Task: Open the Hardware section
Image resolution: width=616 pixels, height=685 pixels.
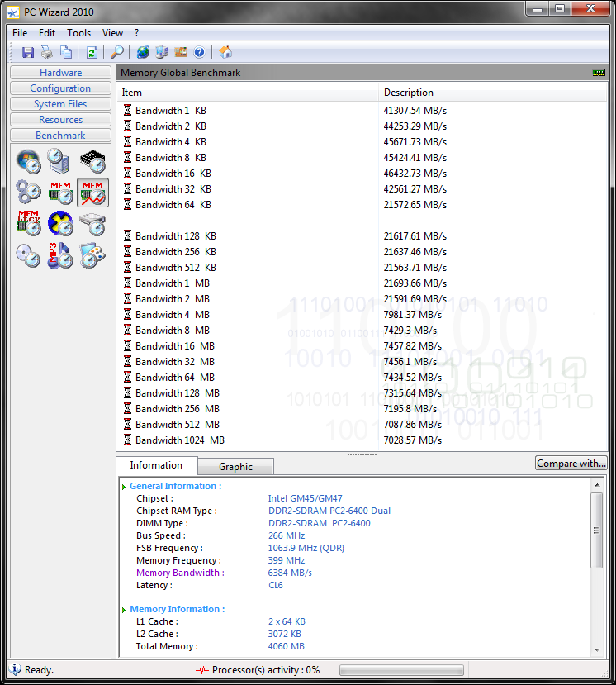Action: click(x=60, y=73)
